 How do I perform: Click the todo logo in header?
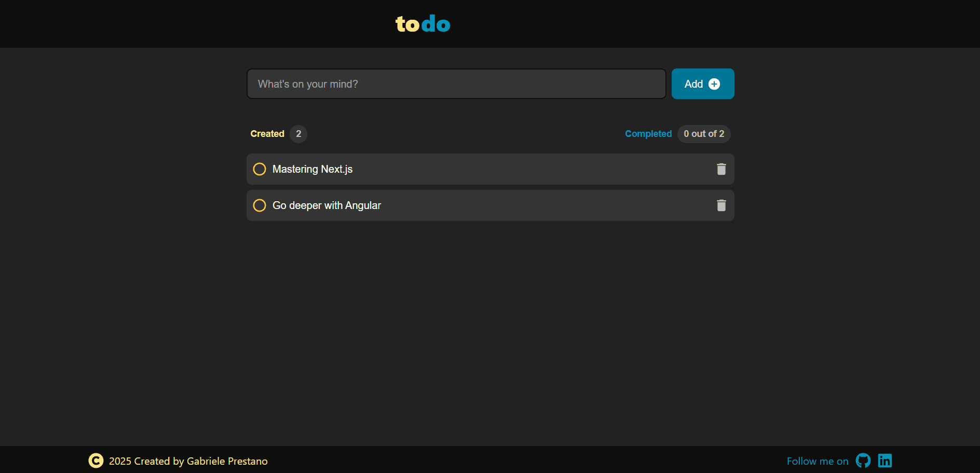coord(423,24)
